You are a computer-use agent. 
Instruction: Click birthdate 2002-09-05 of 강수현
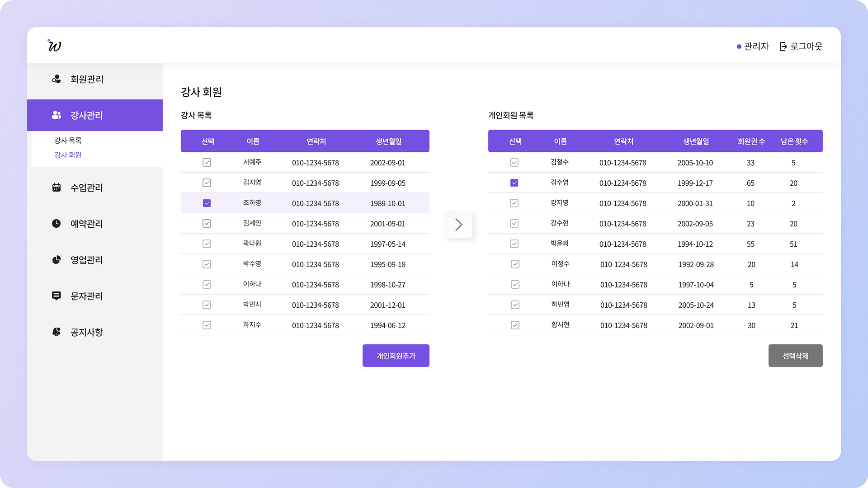coord(695,224)
